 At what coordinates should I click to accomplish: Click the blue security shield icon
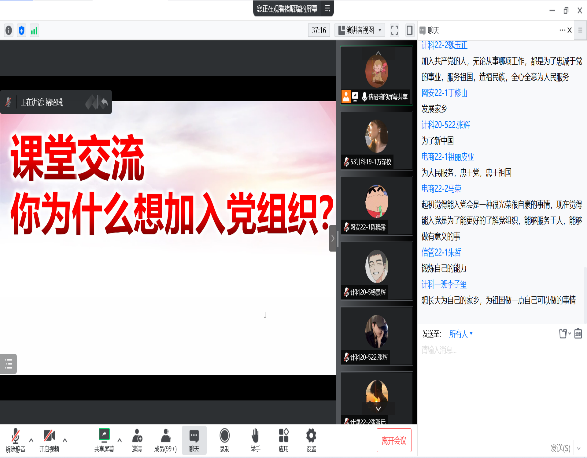coord(21,30)
